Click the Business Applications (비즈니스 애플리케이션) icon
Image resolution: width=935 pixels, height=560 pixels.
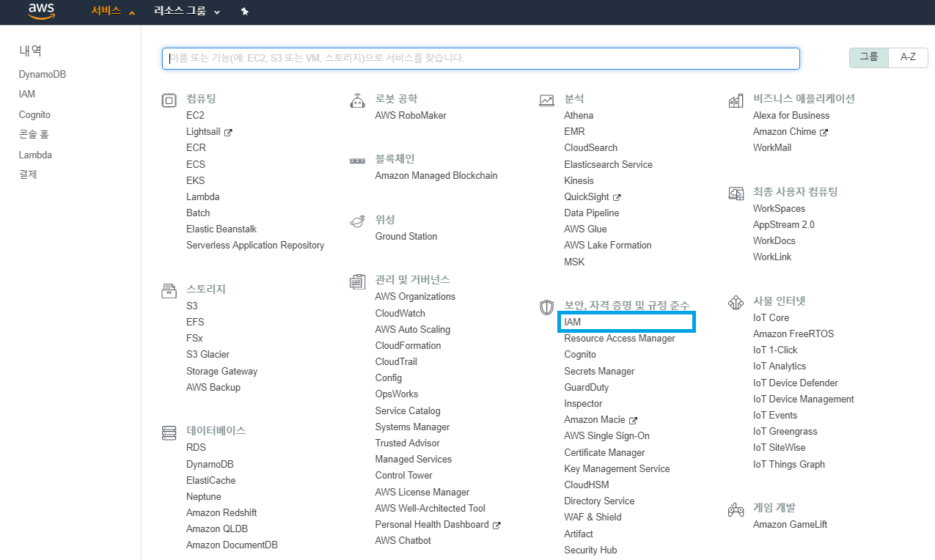pos(736,100)
